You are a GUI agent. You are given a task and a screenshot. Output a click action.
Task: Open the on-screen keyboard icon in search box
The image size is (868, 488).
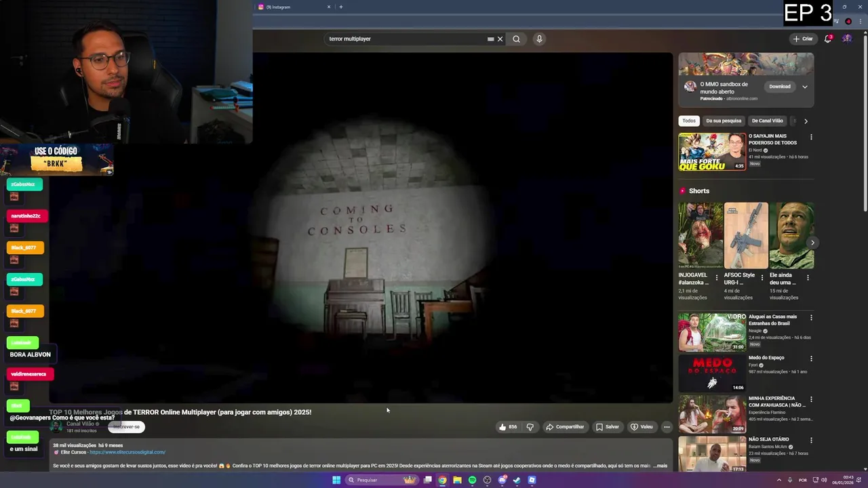click(490, 39)
